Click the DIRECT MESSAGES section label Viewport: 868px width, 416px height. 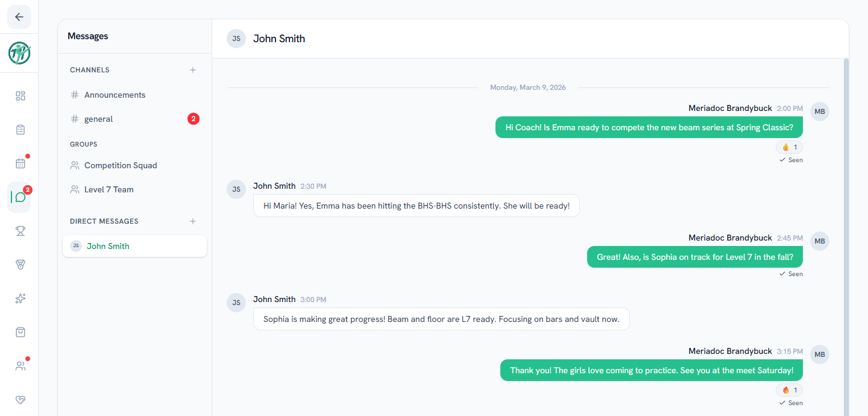104,221
